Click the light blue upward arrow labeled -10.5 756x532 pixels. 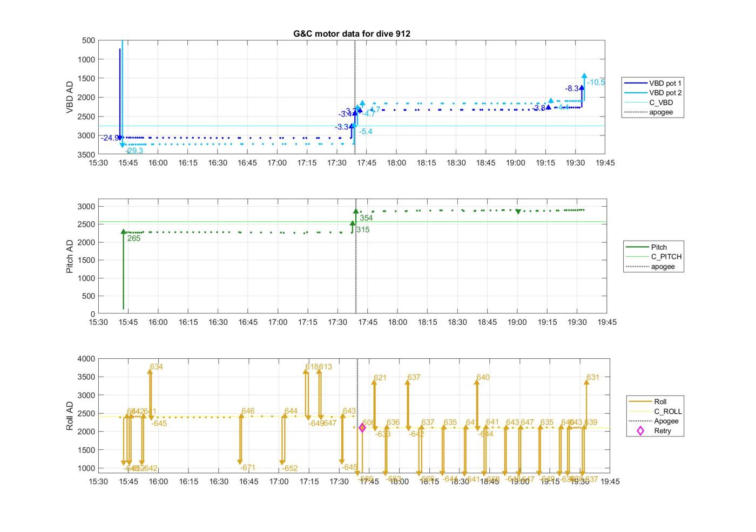pos(584,86)
